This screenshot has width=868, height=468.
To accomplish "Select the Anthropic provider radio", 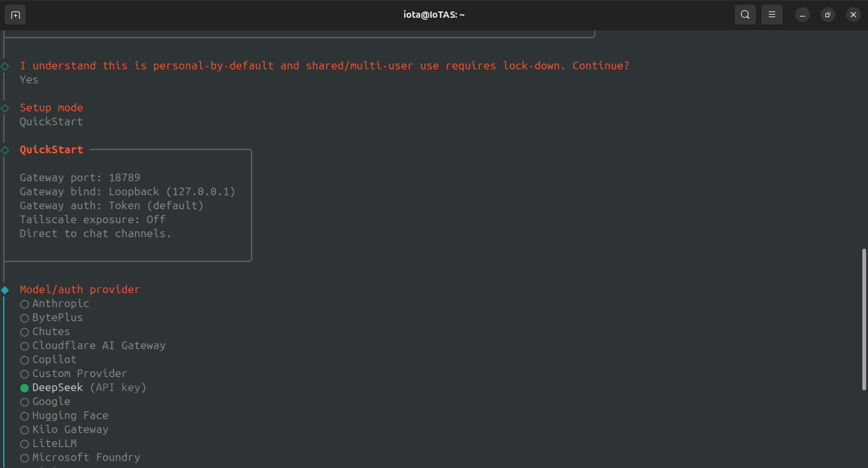I will click(25, 304).
